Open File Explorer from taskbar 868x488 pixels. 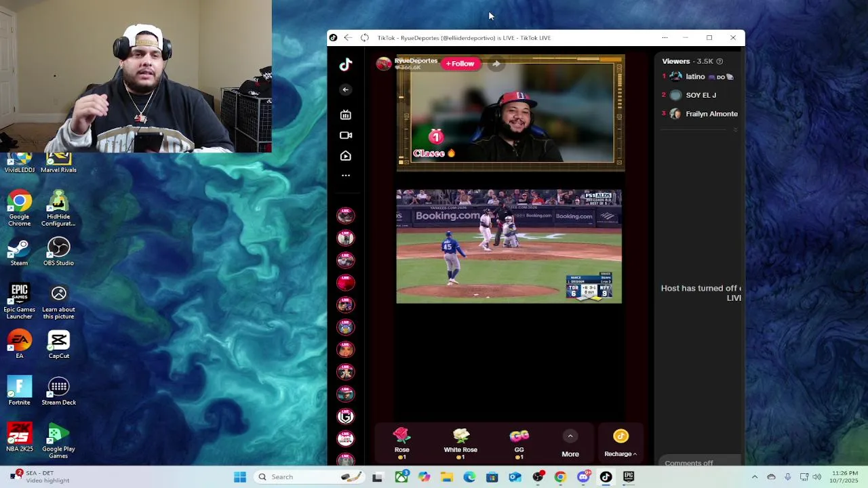click(447, 477)
